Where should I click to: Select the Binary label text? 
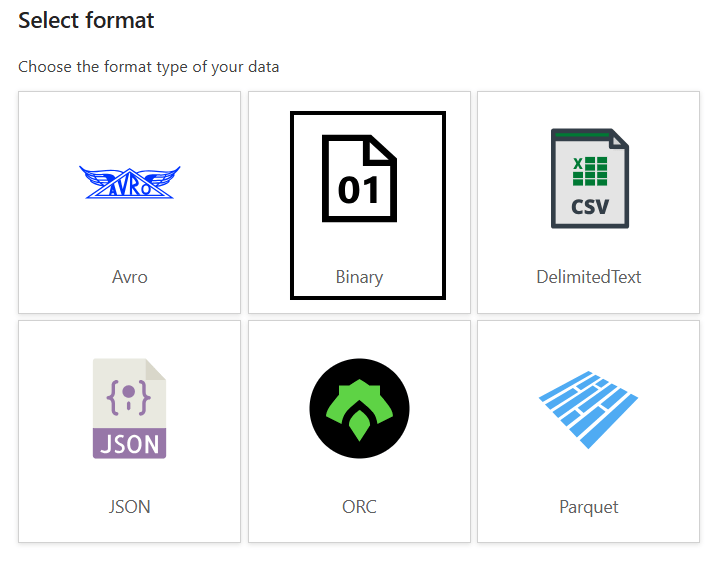click(x=359, y=277)
